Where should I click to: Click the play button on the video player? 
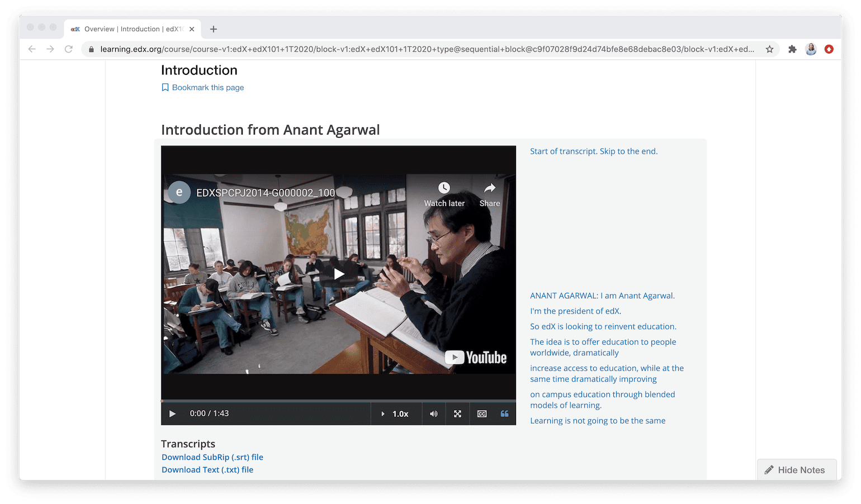tap(172, 413)
